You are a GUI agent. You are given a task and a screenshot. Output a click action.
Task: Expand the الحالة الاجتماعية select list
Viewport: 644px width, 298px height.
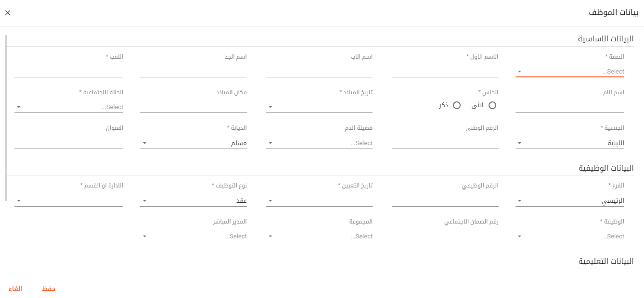tap(18, 107)
